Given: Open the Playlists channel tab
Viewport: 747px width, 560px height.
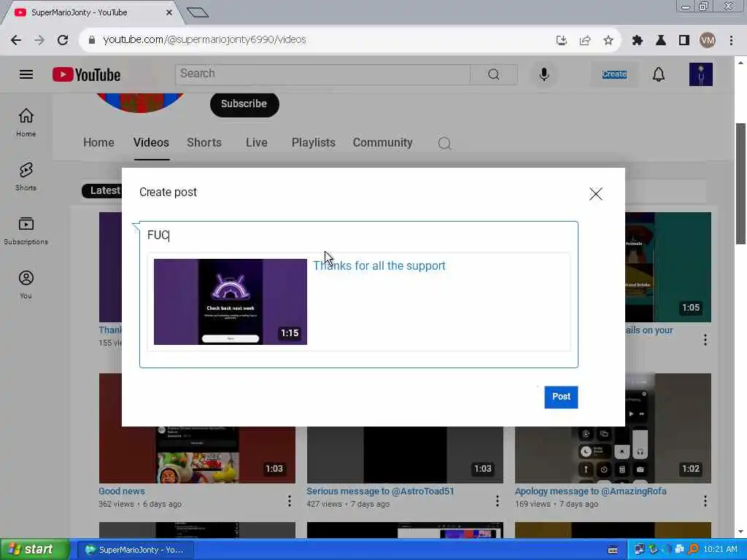Looking at the screenshot, I should click(314, 142).
